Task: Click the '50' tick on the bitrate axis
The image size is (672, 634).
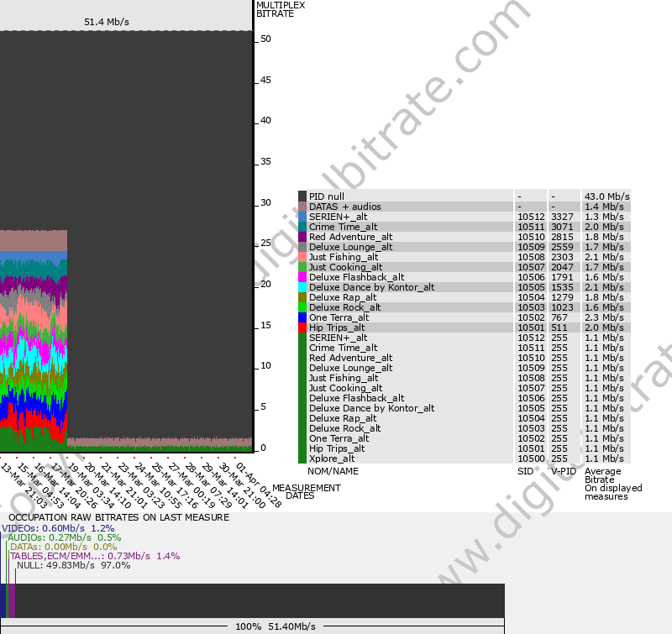Action: 265,39
